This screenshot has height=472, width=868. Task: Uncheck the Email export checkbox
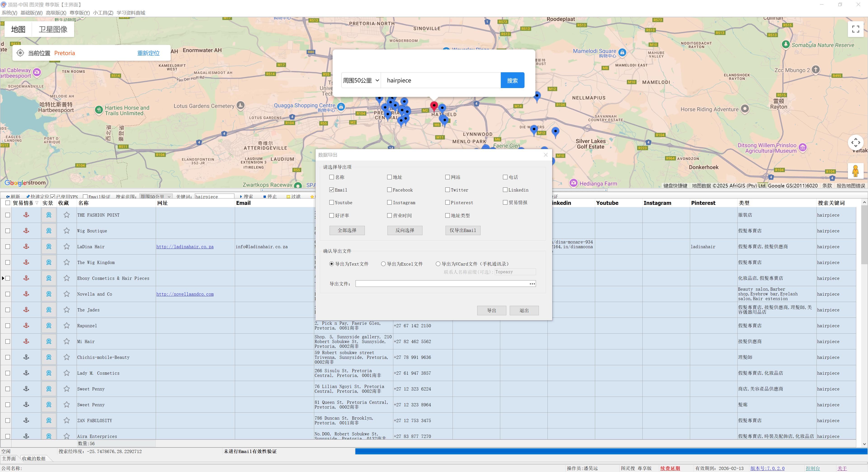(x=332, y=189)
